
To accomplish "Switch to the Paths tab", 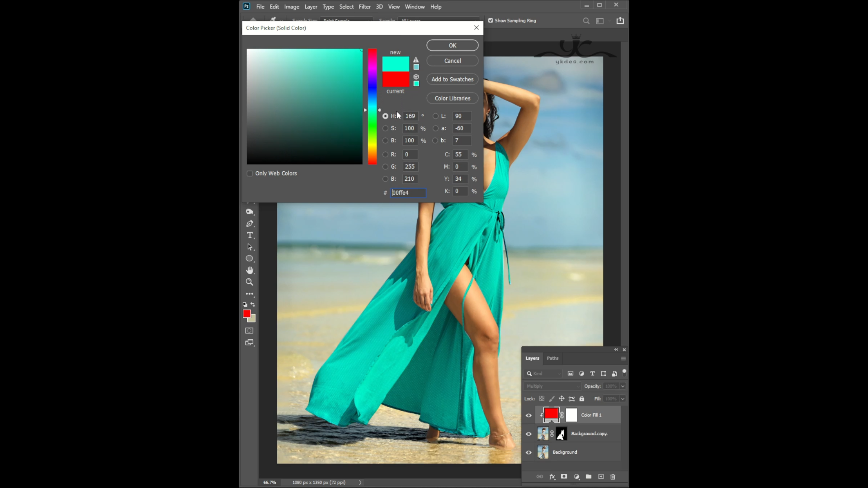I will [552, 358].
